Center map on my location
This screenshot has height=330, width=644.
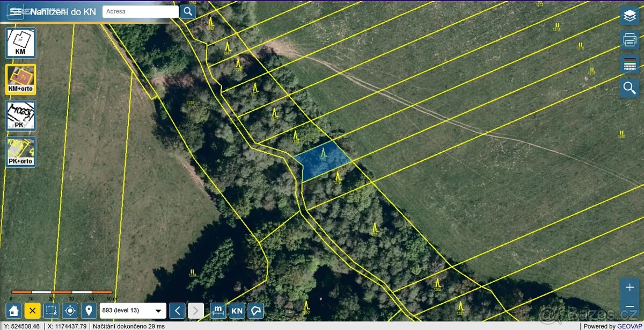[70, 310]
